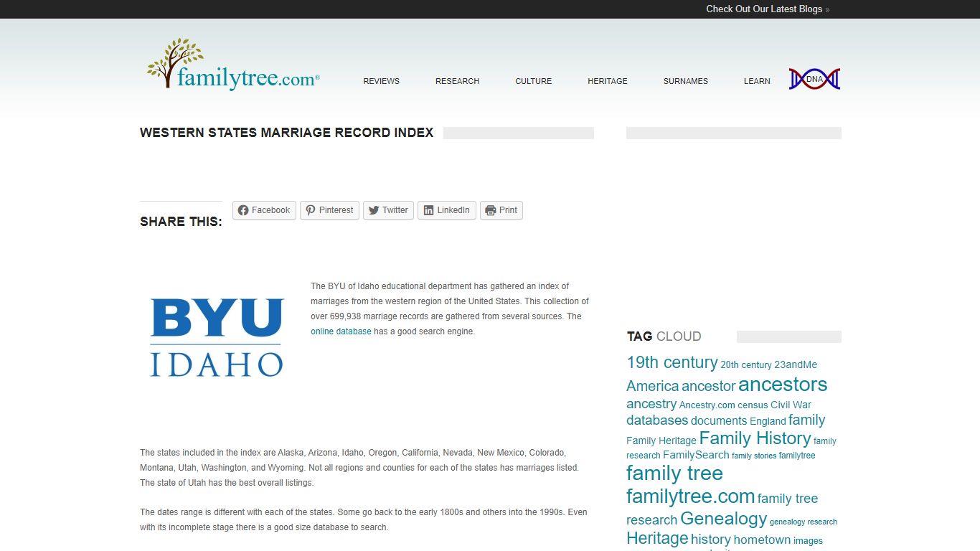Open the documents tag
The height and width of the screenshot is (551, 980).
719,421
